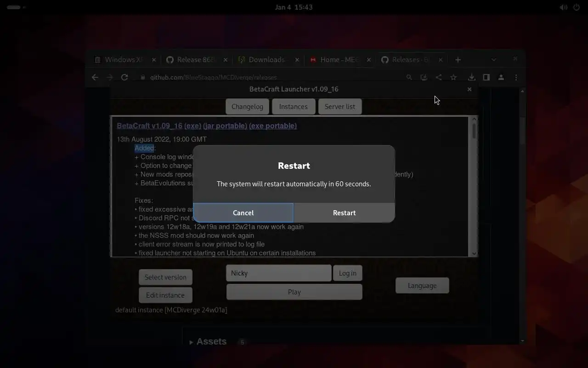Switch to the Downloads browser tab

tap(267, 59)
